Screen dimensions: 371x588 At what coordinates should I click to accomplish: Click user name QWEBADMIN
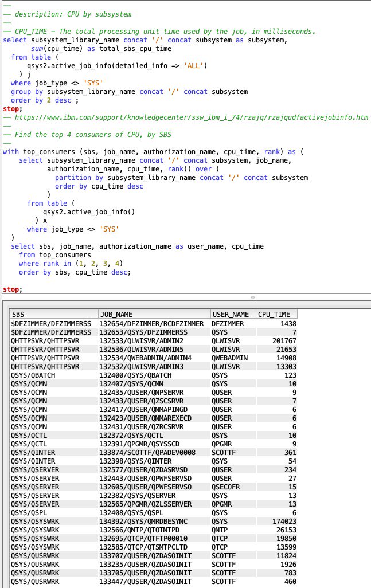229,358
